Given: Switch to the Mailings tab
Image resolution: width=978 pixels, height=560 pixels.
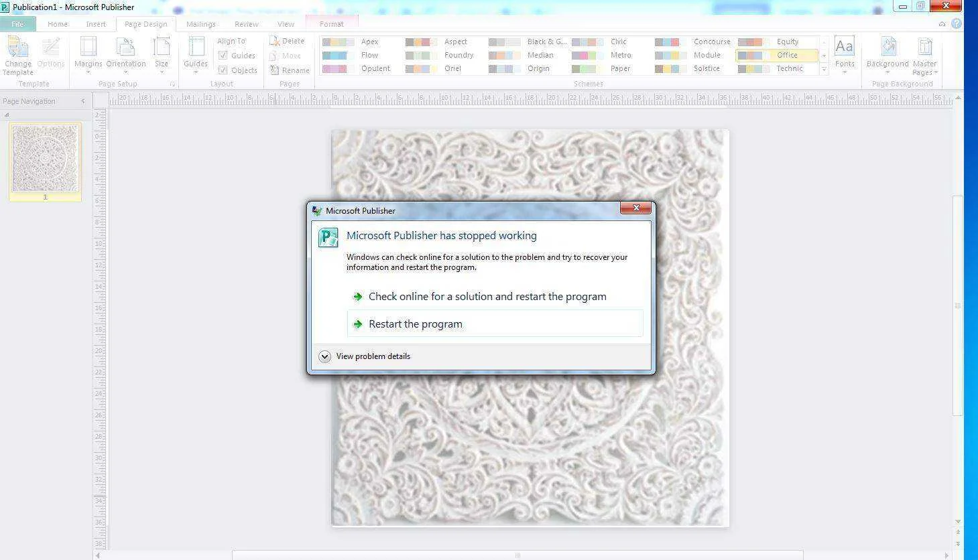Looking at the screenshot, I should coord(201,23).
